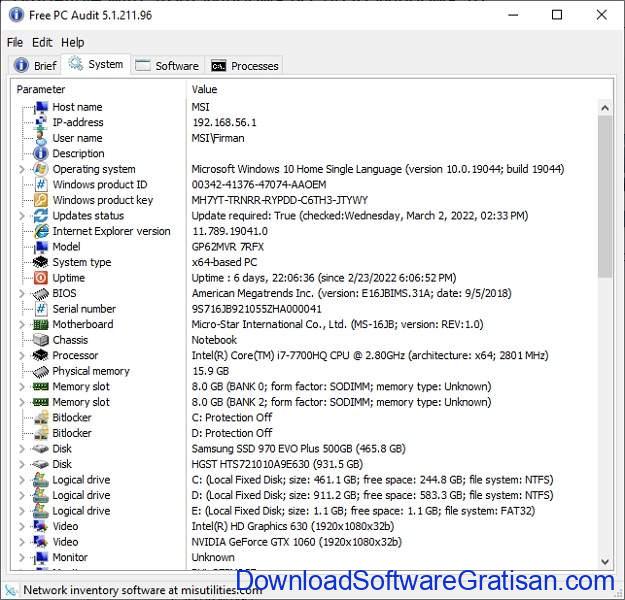This screenshot has height=600, width=625.
Task: Expand the HGST Disk node
Action: pyautogui.click(x=22, y=465)
